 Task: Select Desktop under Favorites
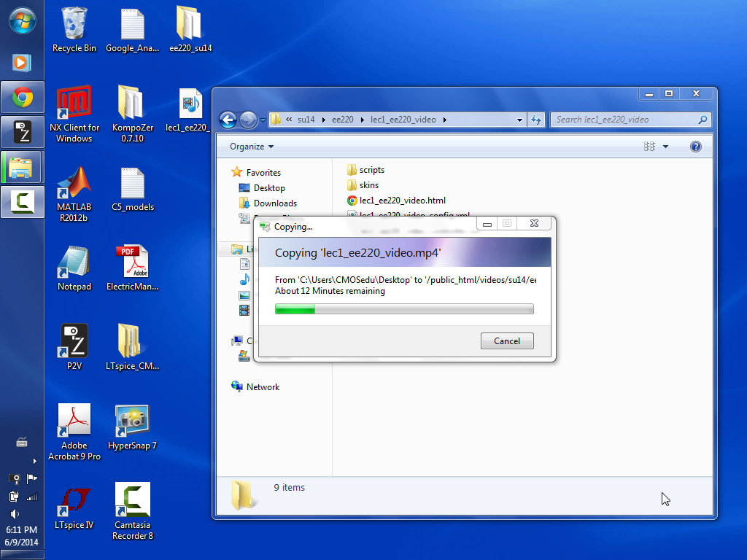(x=268, y=188)
